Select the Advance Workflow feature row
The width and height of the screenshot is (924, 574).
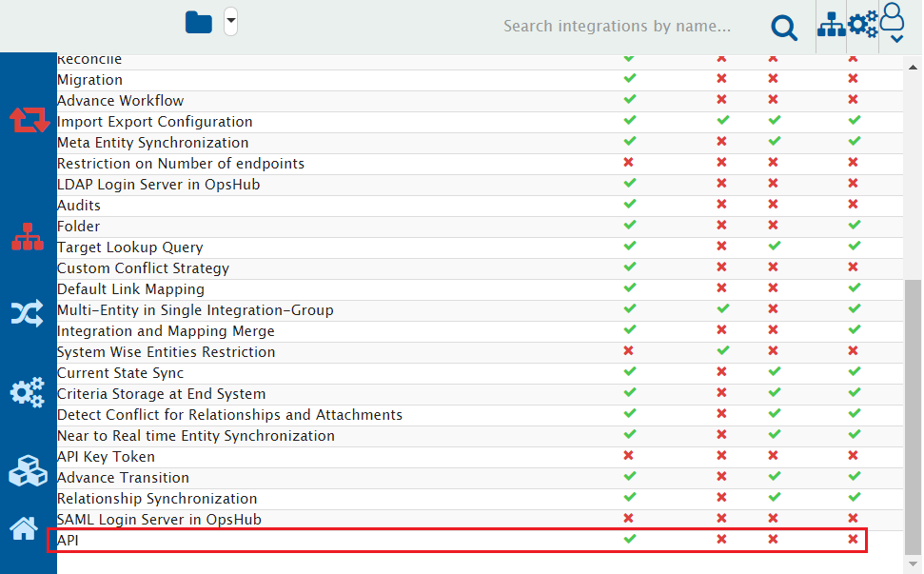click(x=120, y=101)
